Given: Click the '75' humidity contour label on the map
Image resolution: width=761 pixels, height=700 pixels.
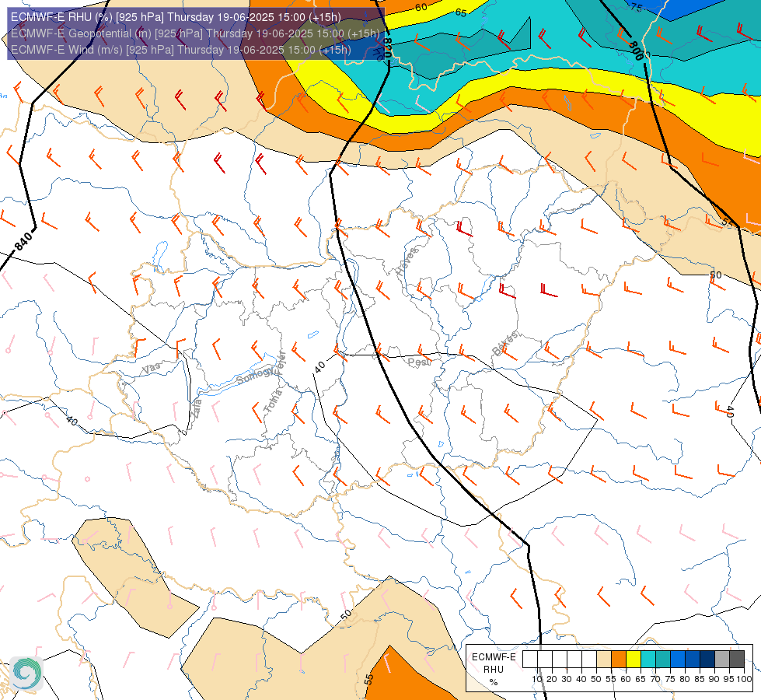Looking at the screenshot, I should 637,7.
